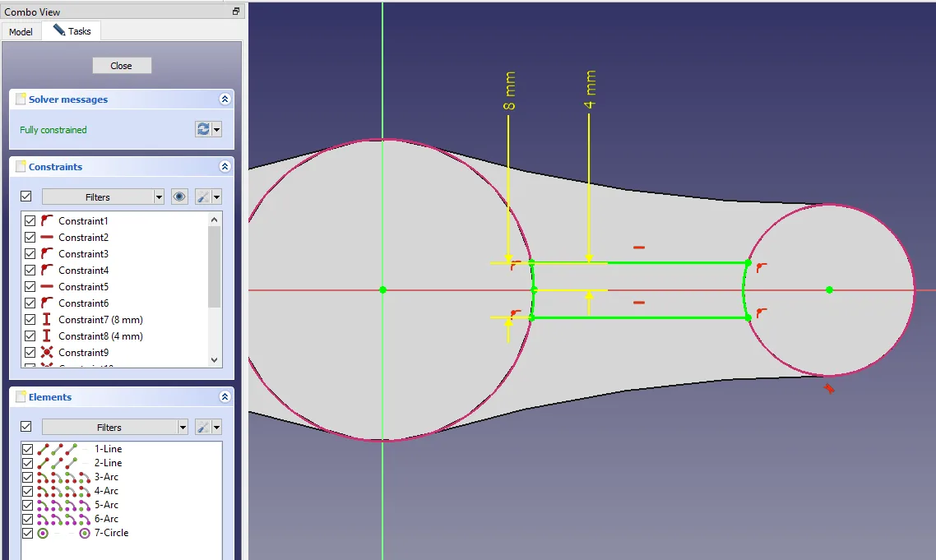
Task: Click the Constraints settings tools icon
Action: click(x=202, y=197)
